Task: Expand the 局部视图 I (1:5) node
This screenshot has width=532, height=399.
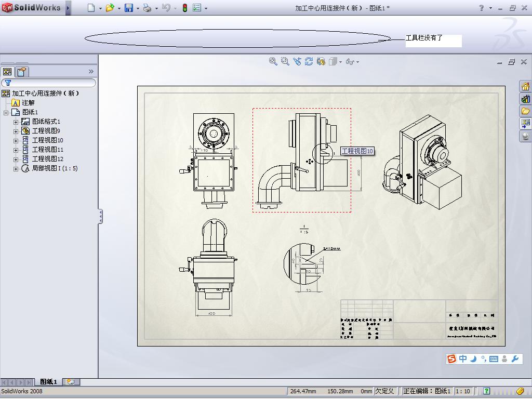Action: pyautogui.click(x=16, y=169)
